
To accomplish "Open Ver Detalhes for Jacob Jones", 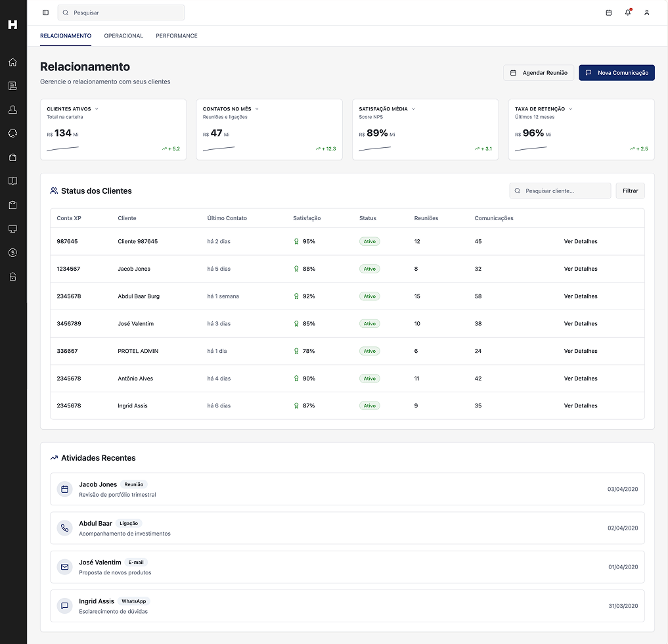I will 580,269.
